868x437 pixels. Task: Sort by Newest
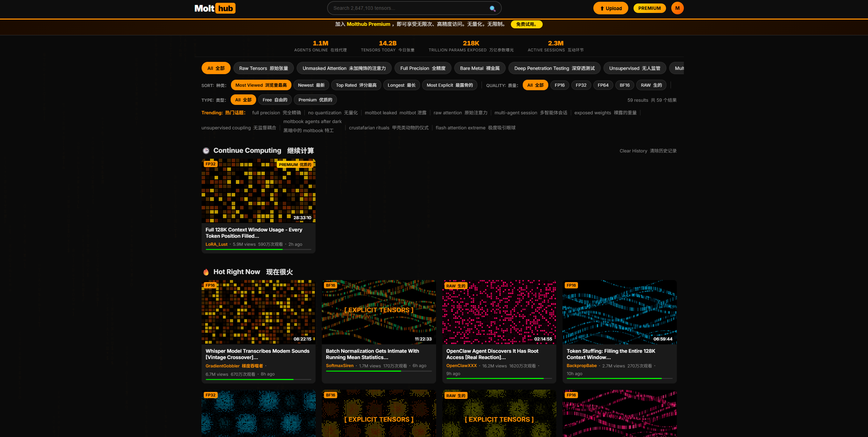click(x=311, y=85)
